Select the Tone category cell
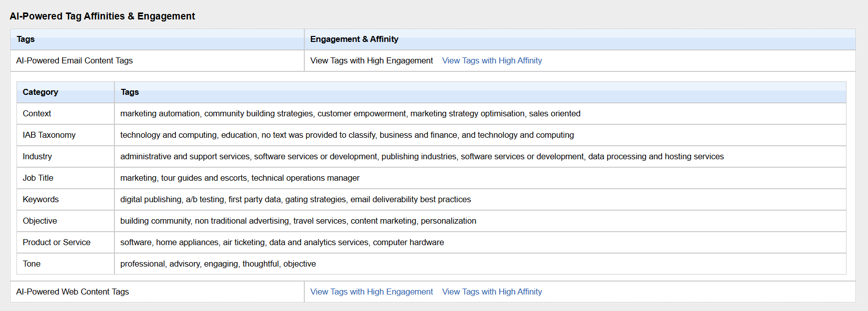 coord(31,264)
